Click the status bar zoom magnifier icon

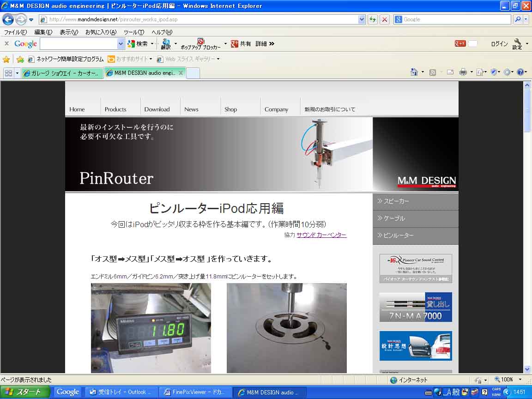click(497, 380)
